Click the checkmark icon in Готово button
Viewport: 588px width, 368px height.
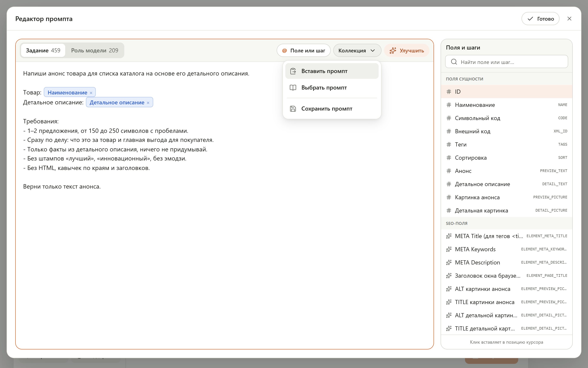coord(530,19)
